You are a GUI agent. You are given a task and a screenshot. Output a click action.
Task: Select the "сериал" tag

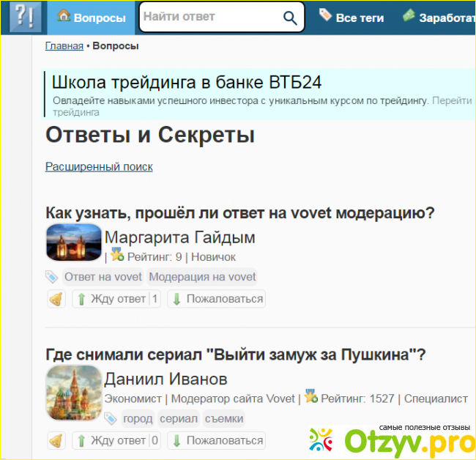[x=179, y=418]
